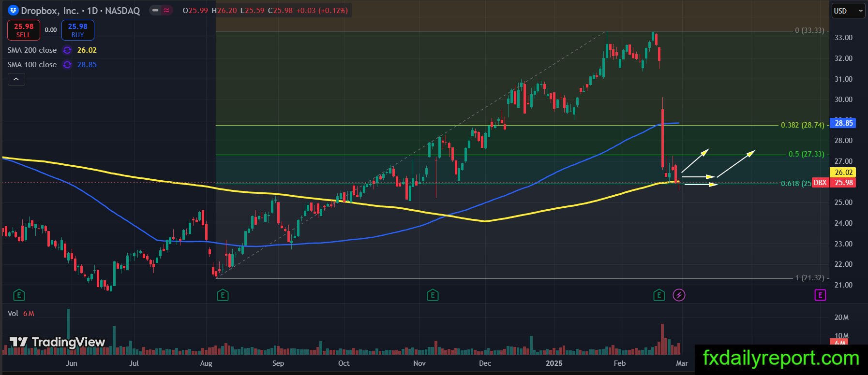Open the earnings marker in late February

(x=659, y=295)
